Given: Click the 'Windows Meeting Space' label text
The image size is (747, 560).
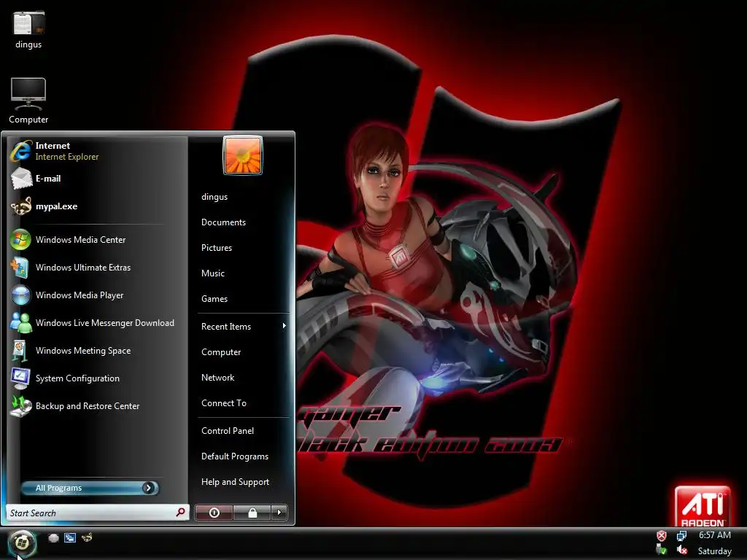Looking at the screenshot, I should (x=83, y=351).
